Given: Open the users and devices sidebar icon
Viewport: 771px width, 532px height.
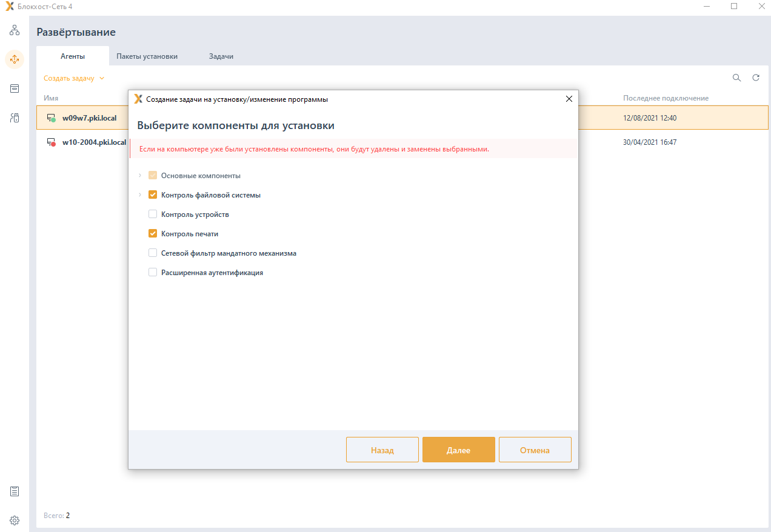Looking at the screenshot, I should (15, 118).
